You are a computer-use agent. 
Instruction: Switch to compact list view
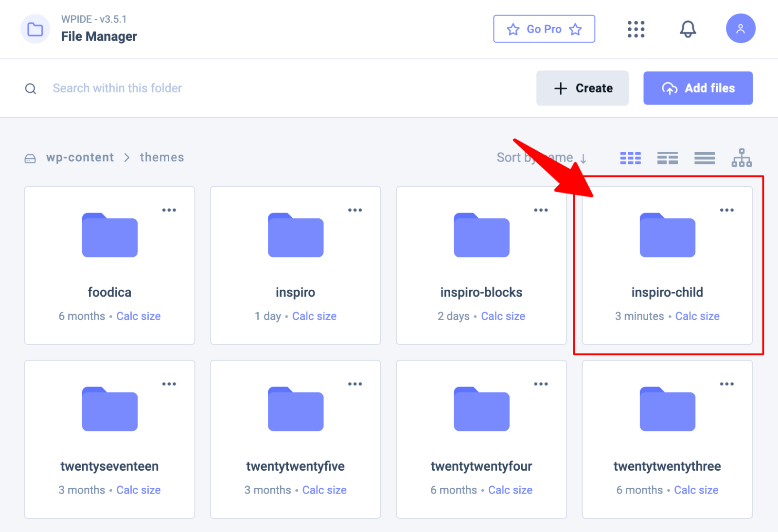coord(704,158)
